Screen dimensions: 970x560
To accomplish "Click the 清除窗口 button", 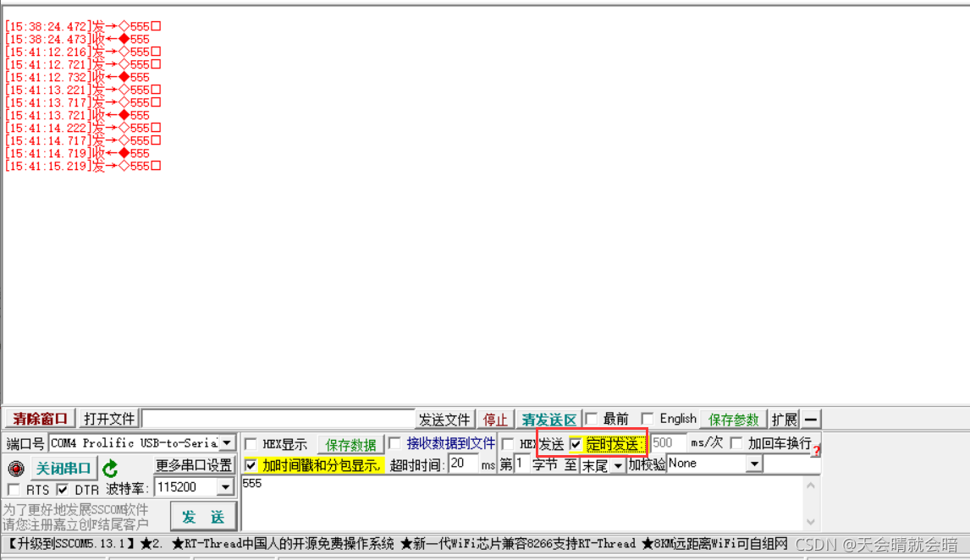I will pyautogui.click(x=41, y=419).
